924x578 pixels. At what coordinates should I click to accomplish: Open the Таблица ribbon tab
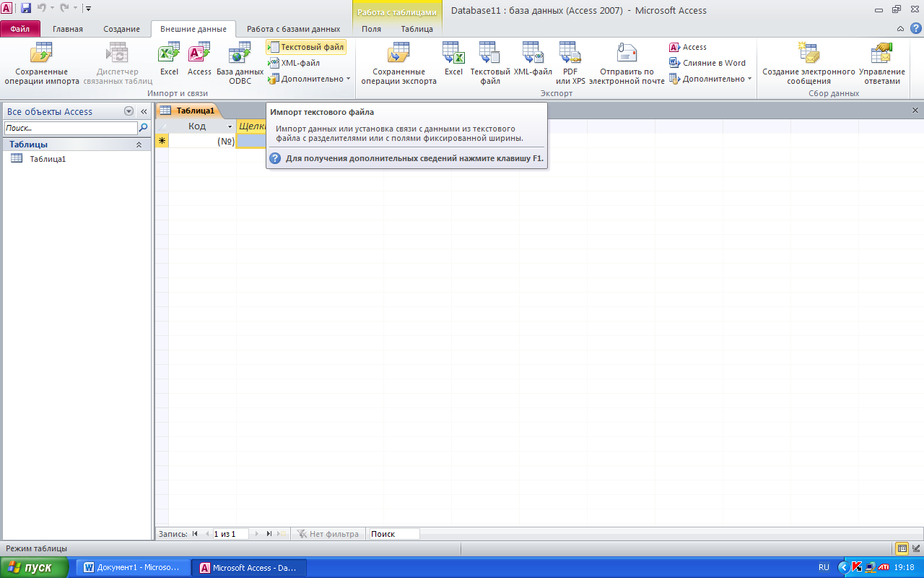click(417, 29)
